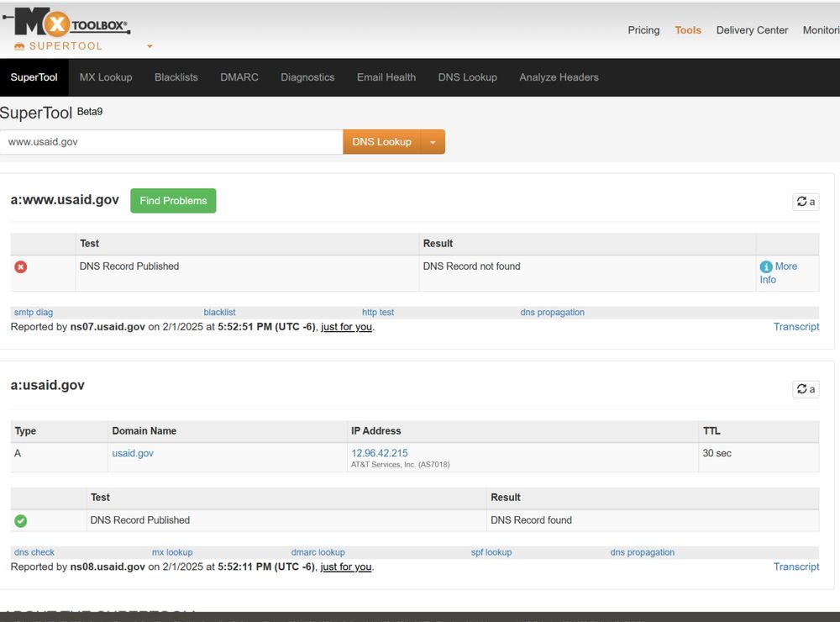Focus the www.usaid.gov search field
The height and width of the screenshot is (622, 840).
tap(171, 142)
